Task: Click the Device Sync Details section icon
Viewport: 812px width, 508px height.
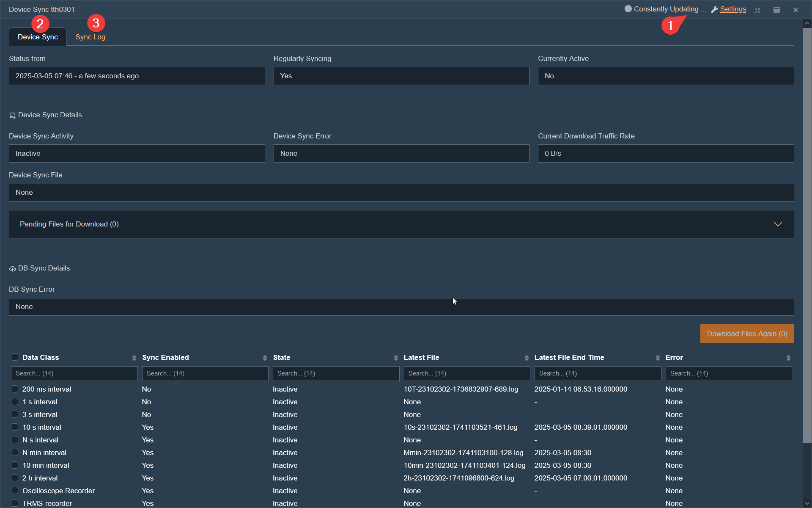Action: (x=12, y=115)
